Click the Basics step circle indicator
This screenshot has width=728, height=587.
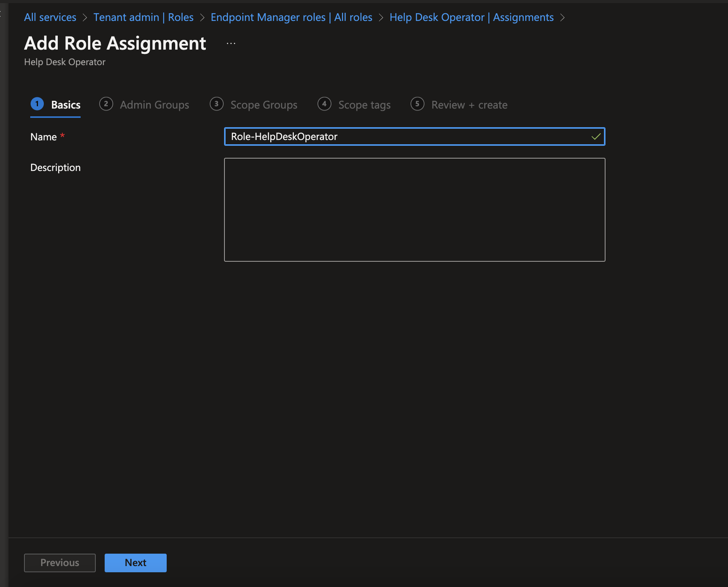coord(37,104)
